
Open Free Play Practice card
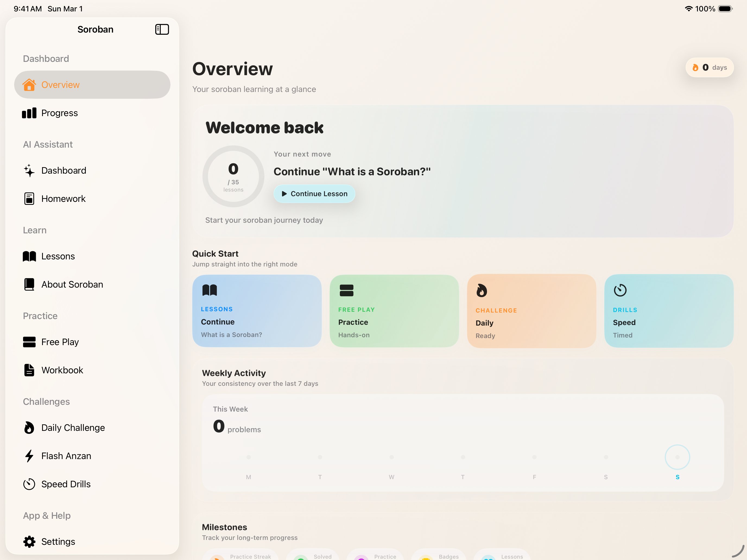(x=394, y=311)
